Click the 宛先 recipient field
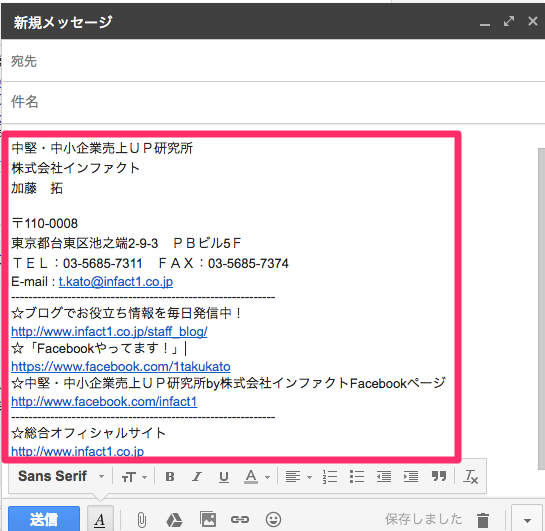545x531 pixels. pyautogui.click(x=273, y=61)
